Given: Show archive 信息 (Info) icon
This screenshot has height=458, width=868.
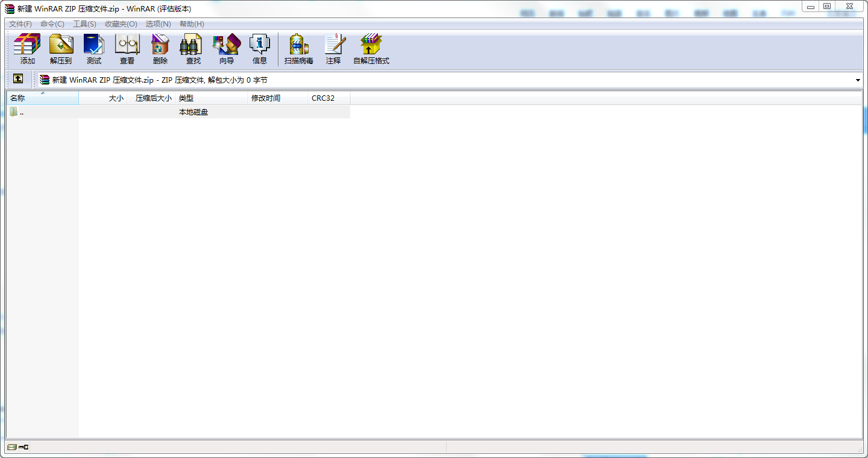Looking at the screenshot, I should point(260,49).
